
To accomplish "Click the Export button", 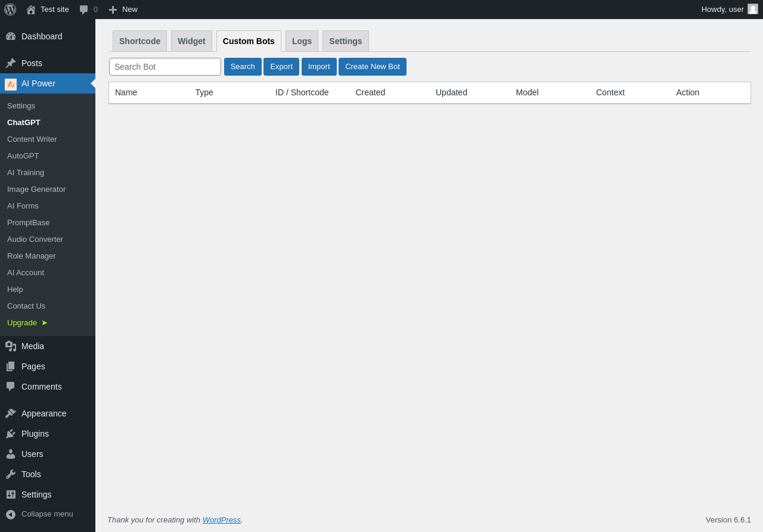I will click(281, 67).
